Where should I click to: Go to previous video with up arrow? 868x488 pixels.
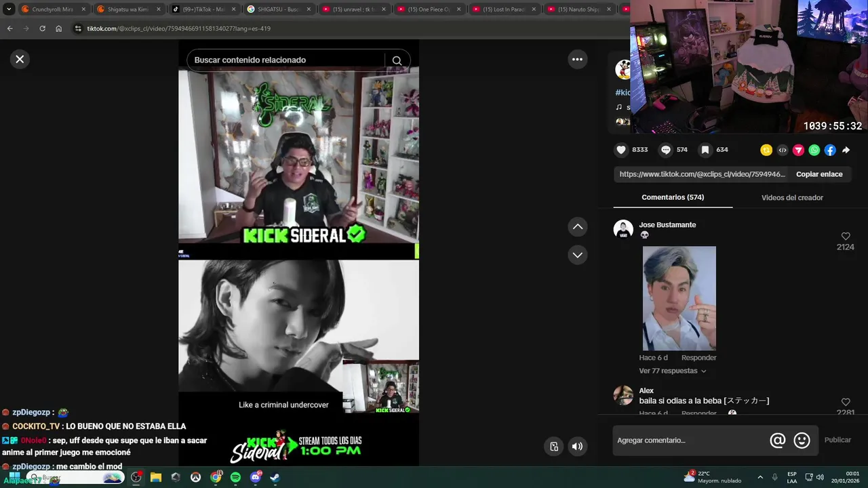(x=578, y=226)
